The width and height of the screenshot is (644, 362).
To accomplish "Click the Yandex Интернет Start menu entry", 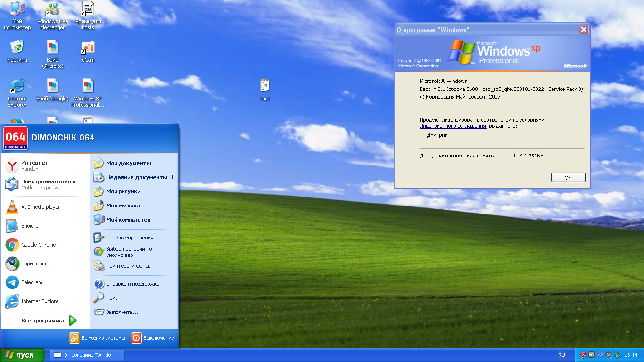I will click(34, 165).
